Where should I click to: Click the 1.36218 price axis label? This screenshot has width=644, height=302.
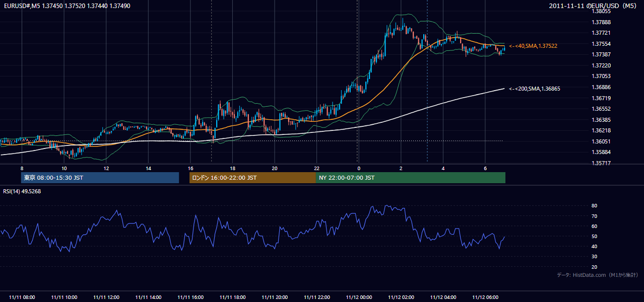click(601, 130)
